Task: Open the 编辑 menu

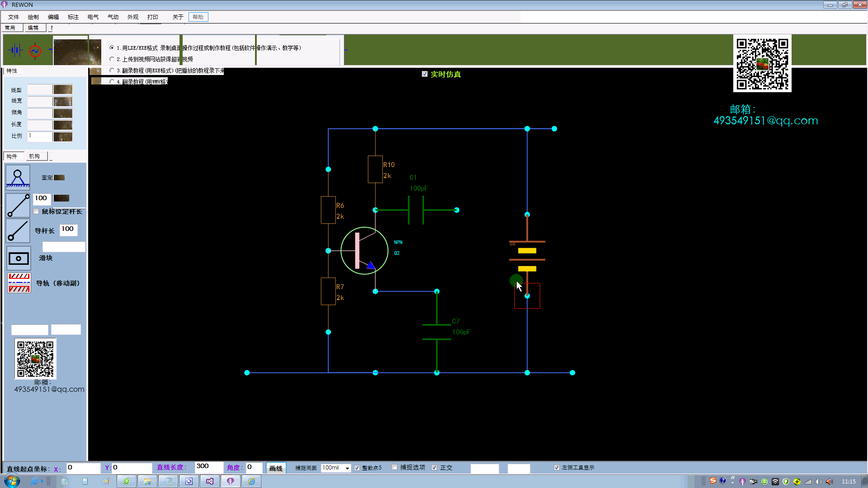Action: (53, 17)
